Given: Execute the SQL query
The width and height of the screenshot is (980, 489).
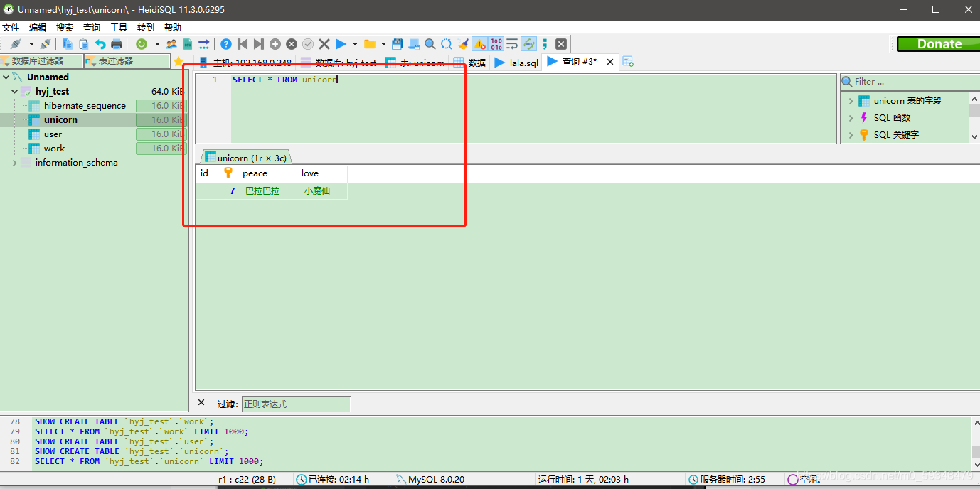Looking at the screenshot, I should (341, 43).
